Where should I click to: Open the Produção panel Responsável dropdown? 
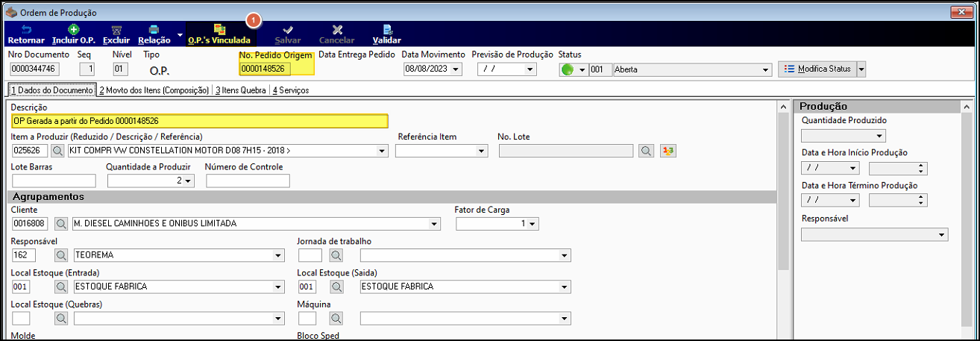pos(943,234)
